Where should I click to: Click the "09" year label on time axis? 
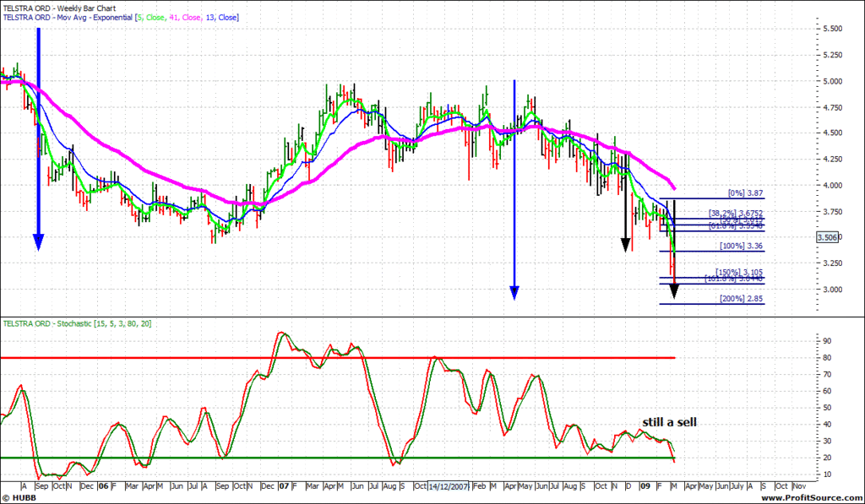(645, 486)
